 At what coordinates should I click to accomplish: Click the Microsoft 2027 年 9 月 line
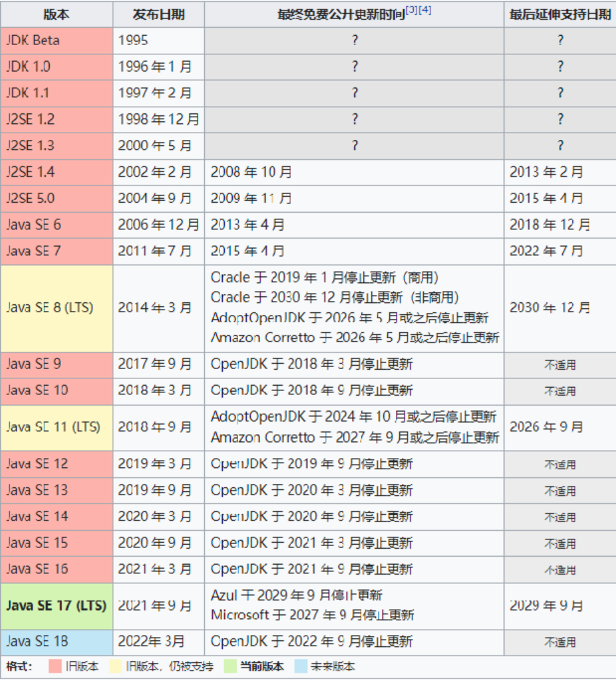coord(312,616)
